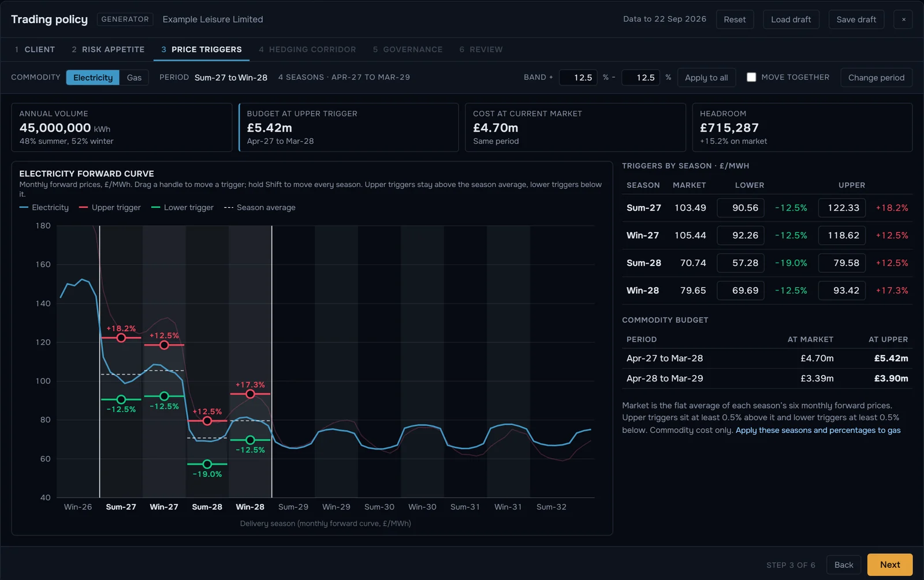Image resolution: width=924 pixels, height=580 pixels.
Task: Select Sum-27 lower trigger handle on chart
Action: (x=121, y=399)
